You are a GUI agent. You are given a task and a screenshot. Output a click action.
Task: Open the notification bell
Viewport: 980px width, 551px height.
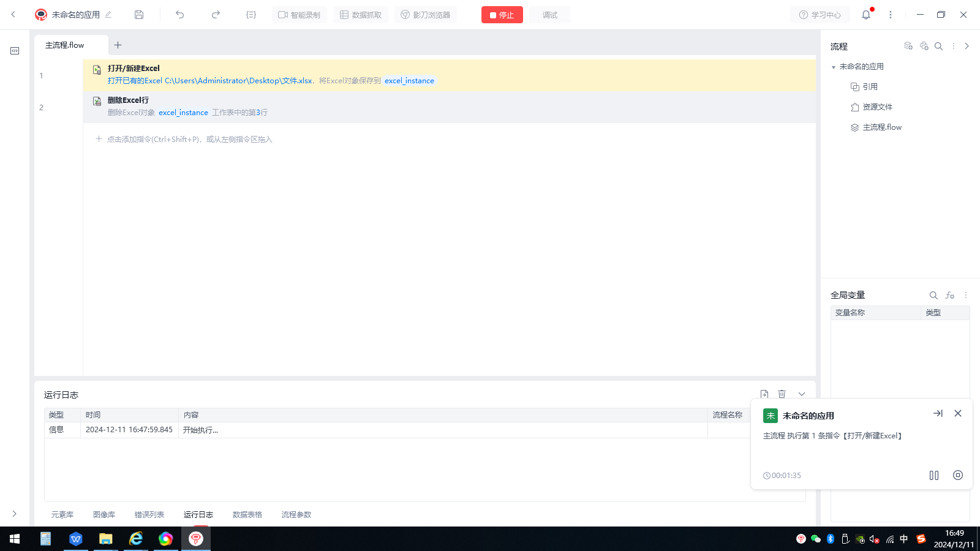(x=866, y=15)
